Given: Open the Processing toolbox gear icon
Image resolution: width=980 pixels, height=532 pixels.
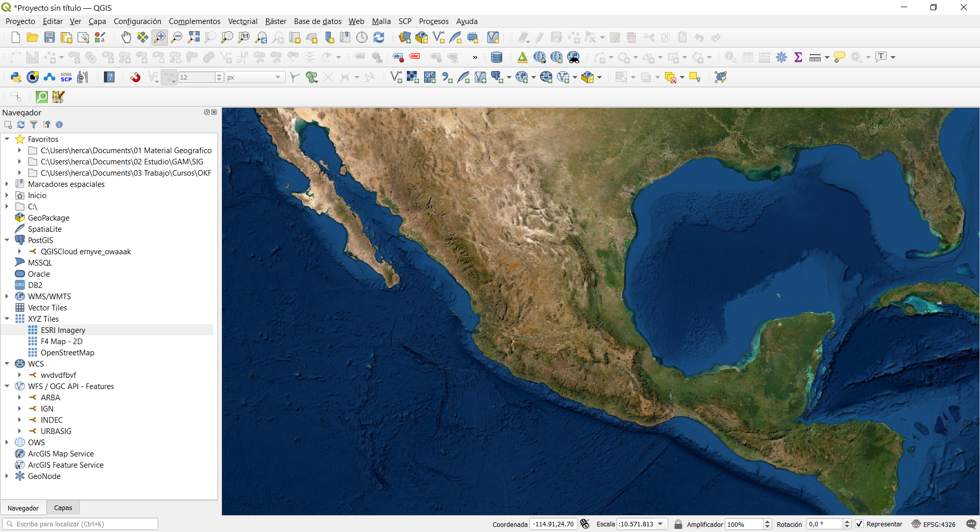Looking at the screenshot, I should coord(781,57).
